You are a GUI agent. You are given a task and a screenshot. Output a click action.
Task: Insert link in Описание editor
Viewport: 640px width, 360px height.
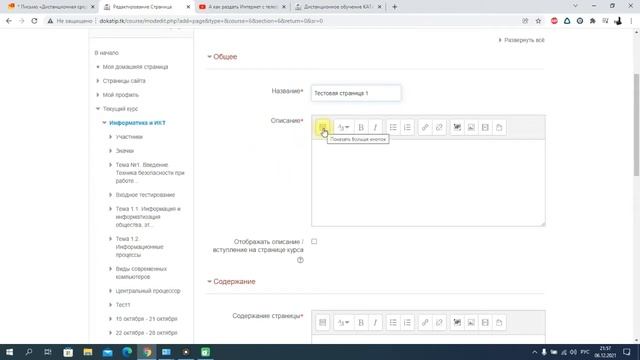tap(425, 127)
